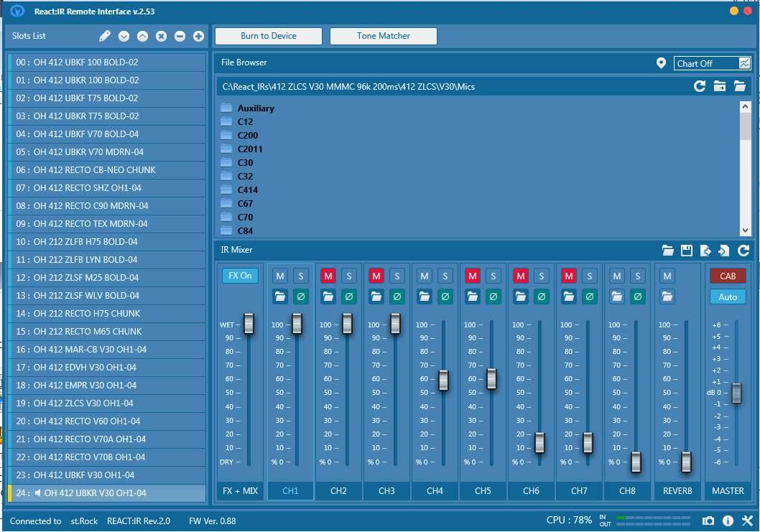The height and width of the screenshot is (532, 760).
Task: Open the Tone Matcher
Action: point(384,36)
